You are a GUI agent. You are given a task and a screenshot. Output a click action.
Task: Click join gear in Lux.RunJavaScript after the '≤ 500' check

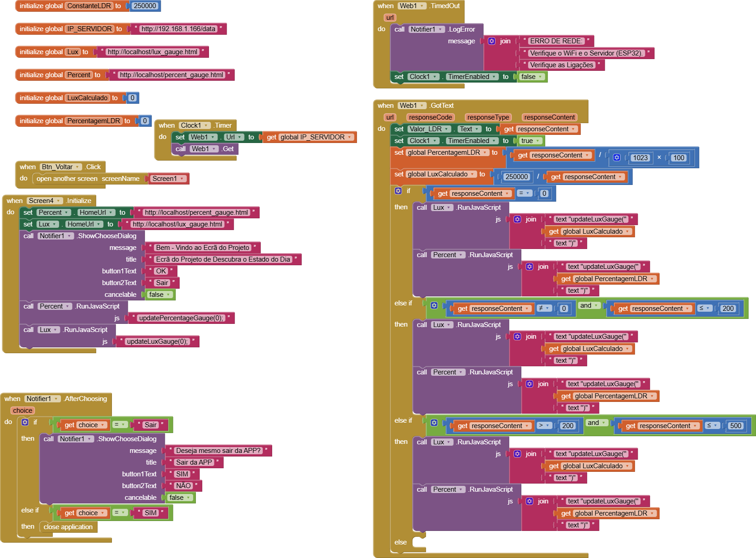click(517, 454)
